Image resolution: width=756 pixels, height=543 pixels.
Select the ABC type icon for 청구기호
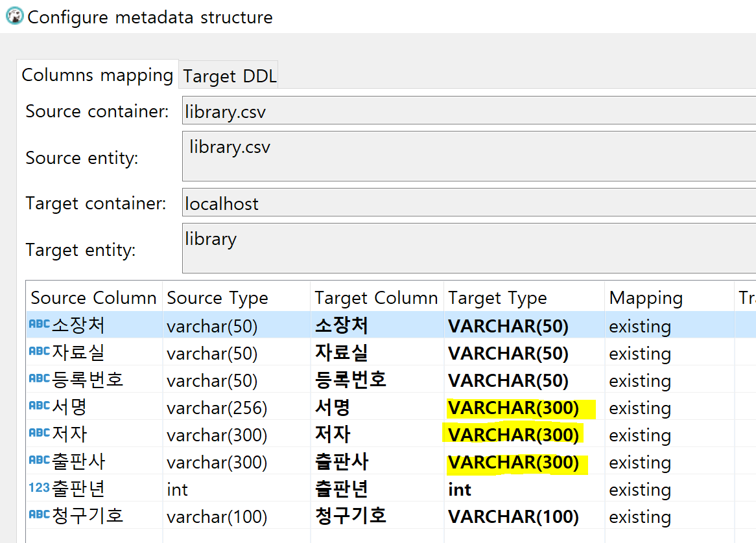(x=39, y=514)
